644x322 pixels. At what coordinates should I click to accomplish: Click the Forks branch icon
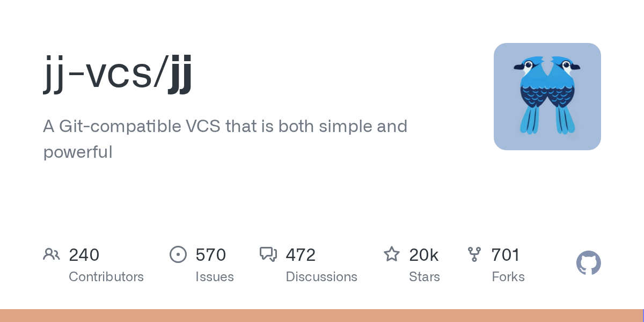pyautogui.click(x=474, y=254)
